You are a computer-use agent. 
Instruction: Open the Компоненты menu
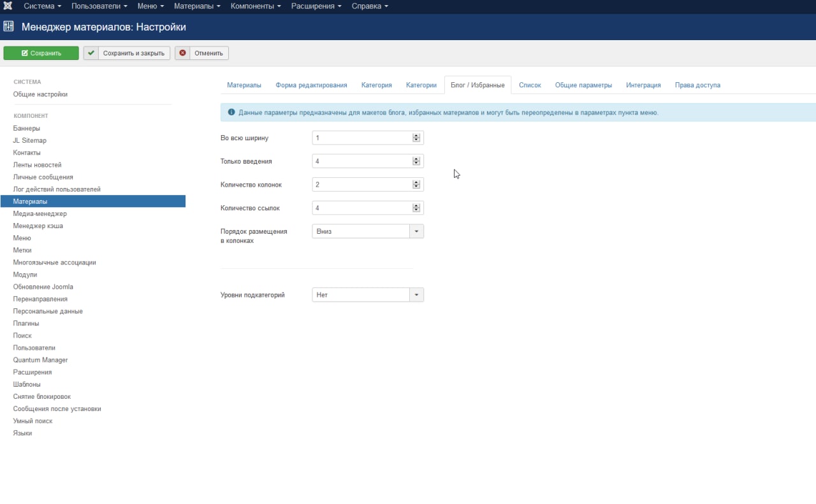pos(256,6)
